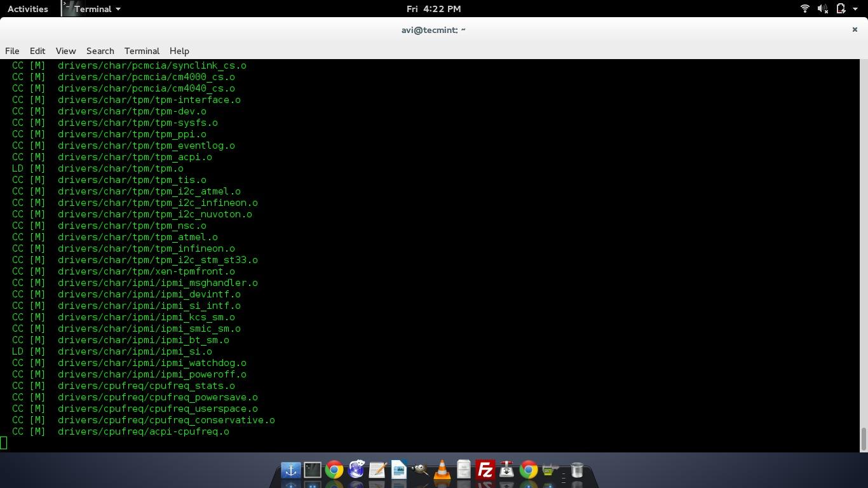Open VLC media player from dock
The width and height of the screenshot is (868, 488).
(x=442, y=470)
